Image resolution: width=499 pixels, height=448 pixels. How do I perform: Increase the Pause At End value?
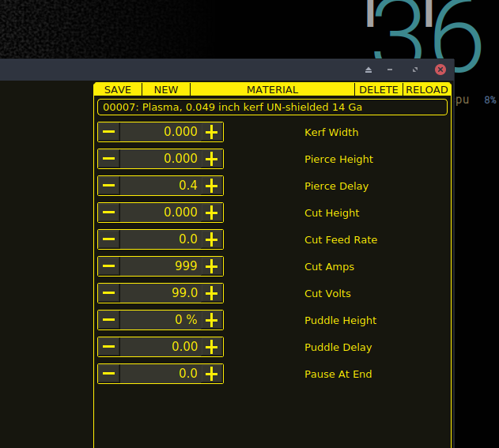(x=212, y=374)
